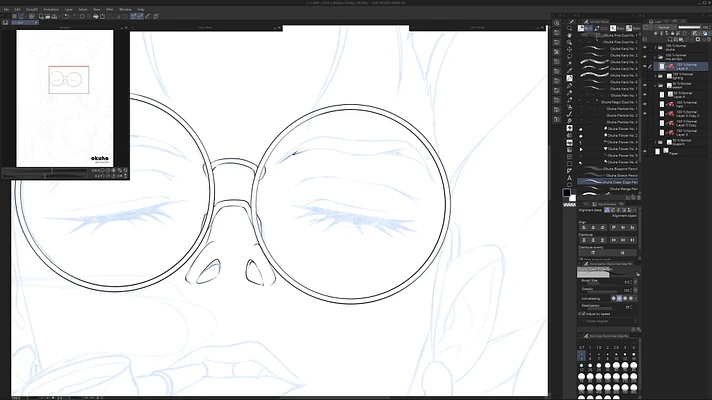Open layer blending mode Normal dropdown

click(665, 27)
